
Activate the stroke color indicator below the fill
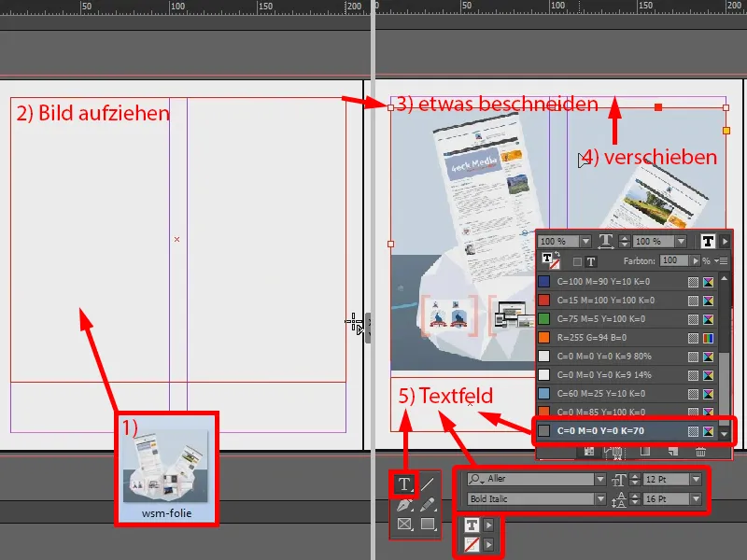tap(472, 543)
